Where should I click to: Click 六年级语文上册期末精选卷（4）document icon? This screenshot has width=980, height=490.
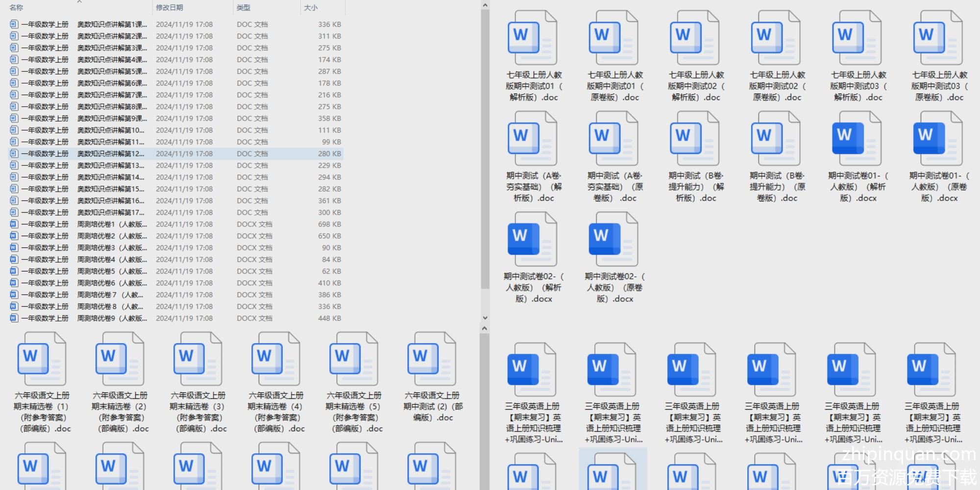click(x=275, y=359)
